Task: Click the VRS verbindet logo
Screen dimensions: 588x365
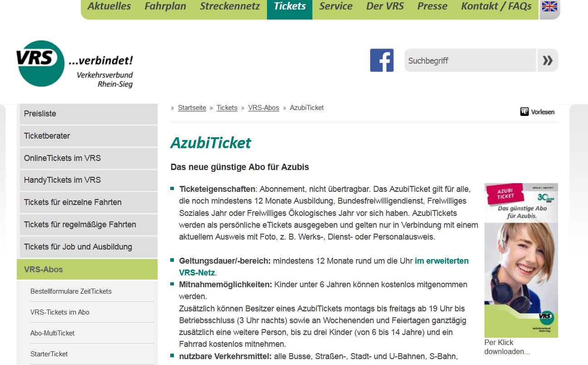Action: pos(74,64)
